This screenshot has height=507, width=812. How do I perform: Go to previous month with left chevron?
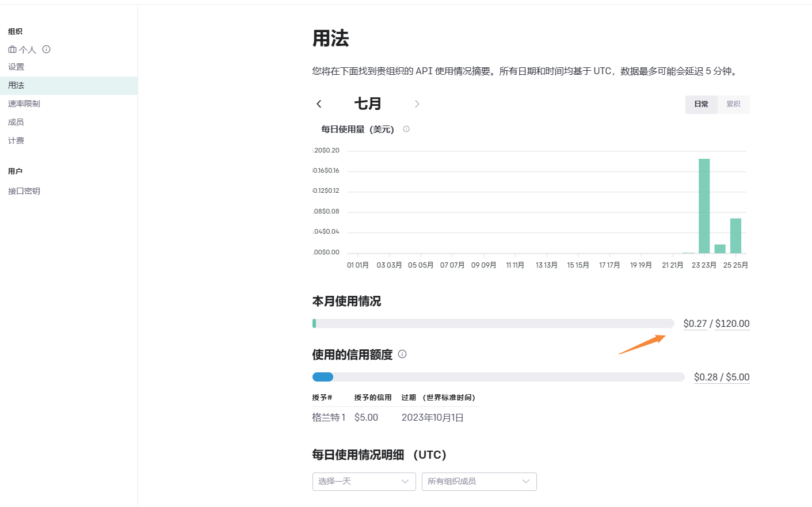coord(319,104)
